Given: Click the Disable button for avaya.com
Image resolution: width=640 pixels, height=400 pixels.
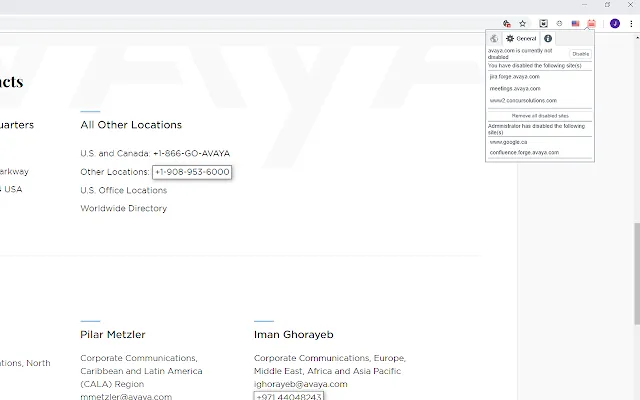Looking at the screenshot, I should click(580, 54).
